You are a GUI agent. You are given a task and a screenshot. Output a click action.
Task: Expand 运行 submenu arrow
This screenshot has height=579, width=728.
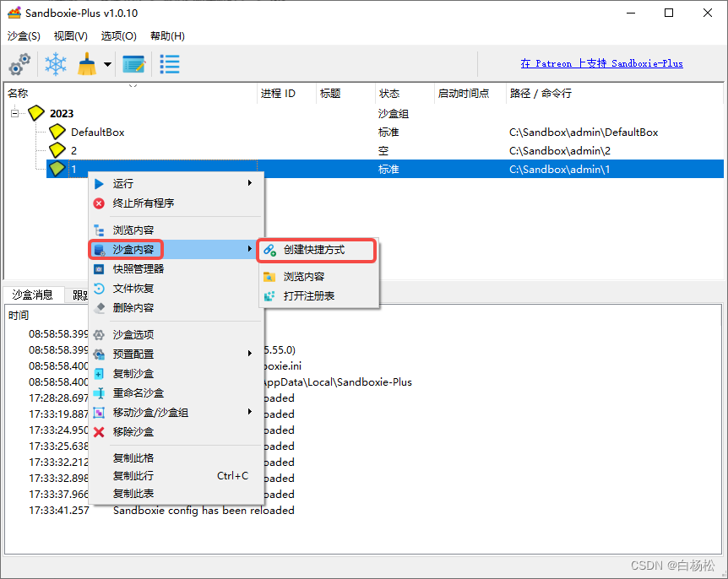coord(250,183)
